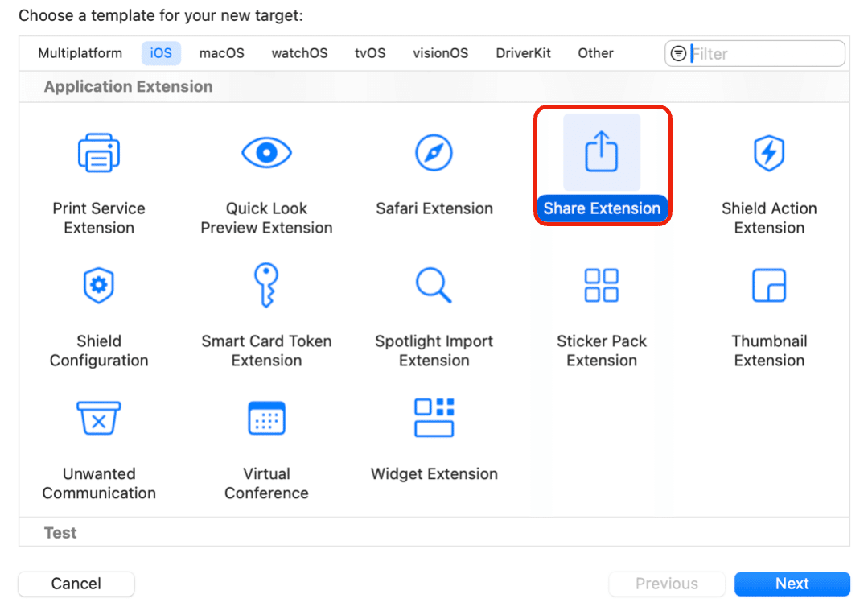Screen dimensions: 868x611
Task: Select the Virtual Conference calendar icon
Action: [x=266, y=419]
